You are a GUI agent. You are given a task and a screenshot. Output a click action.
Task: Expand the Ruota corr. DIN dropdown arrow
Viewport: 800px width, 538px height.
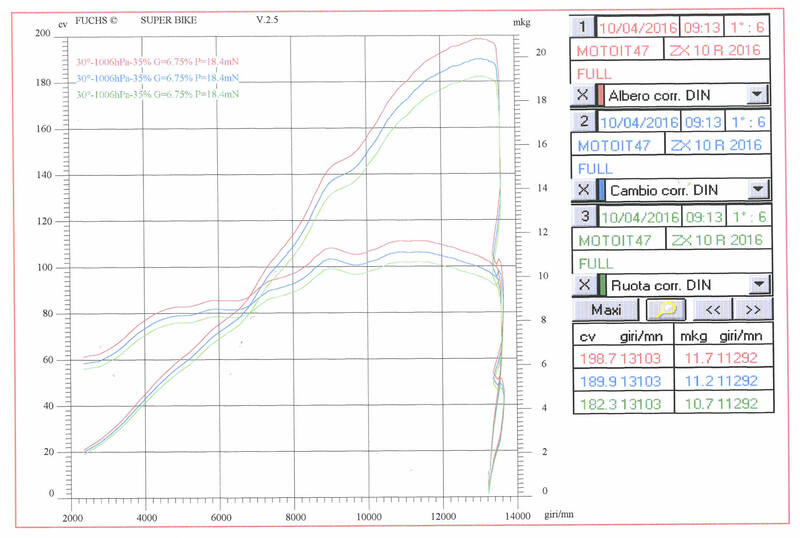point(757,285)
